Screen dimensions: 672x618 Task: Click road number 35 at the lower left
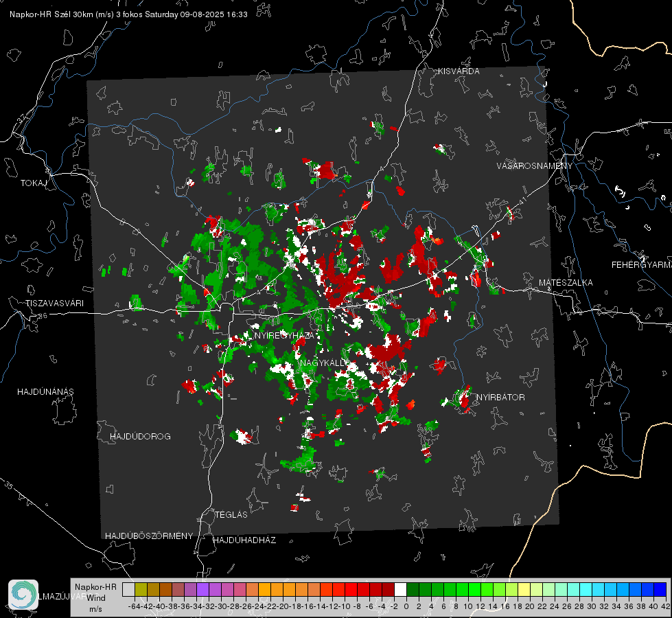8,485
